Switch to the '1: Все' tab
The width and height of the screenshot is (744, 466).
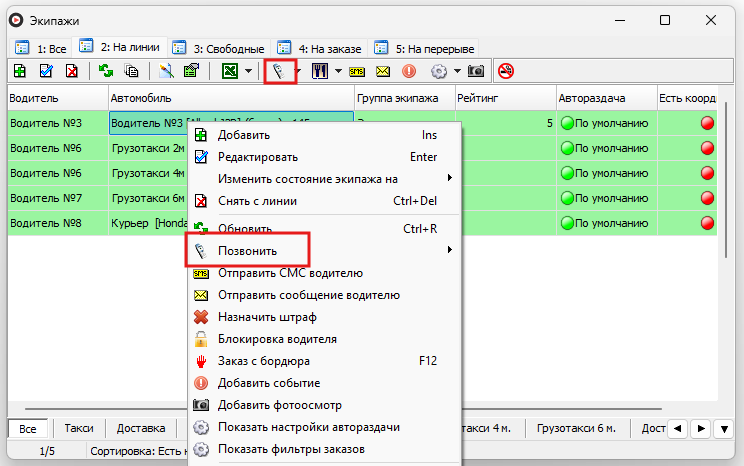tap(41, 49)
